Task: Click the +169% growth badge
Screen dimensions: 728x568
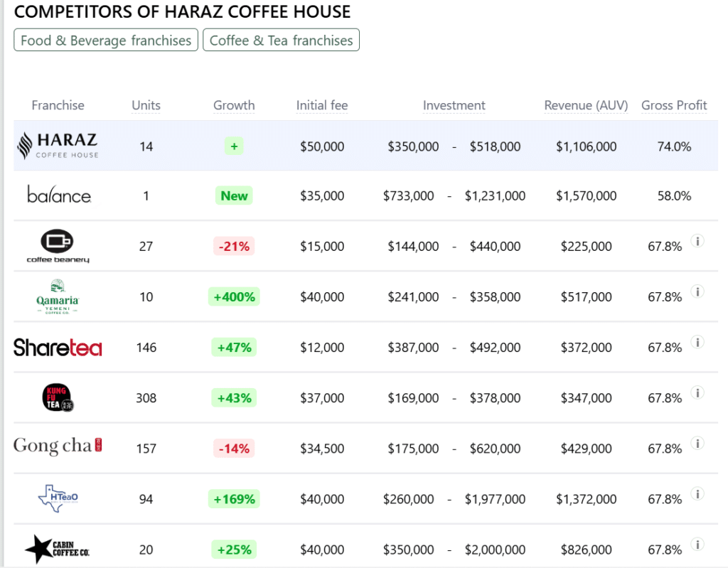Action: [x=234, y=499]
